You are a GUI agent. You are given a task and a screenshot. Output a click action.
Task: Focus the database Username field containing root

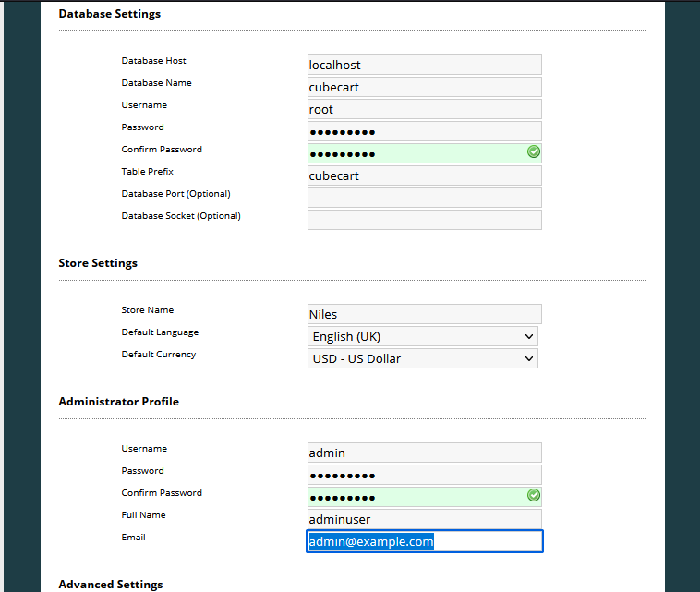click(x=424, y=109)
